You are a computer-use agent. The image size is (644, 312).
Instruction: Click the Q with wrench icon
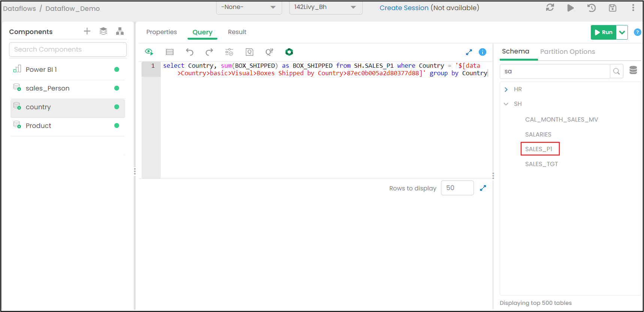pos(269,52)
